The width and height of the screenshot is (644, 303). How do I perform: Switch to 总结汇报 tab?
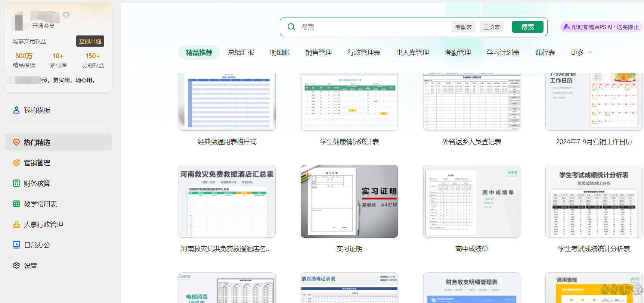tap(241, 53)
